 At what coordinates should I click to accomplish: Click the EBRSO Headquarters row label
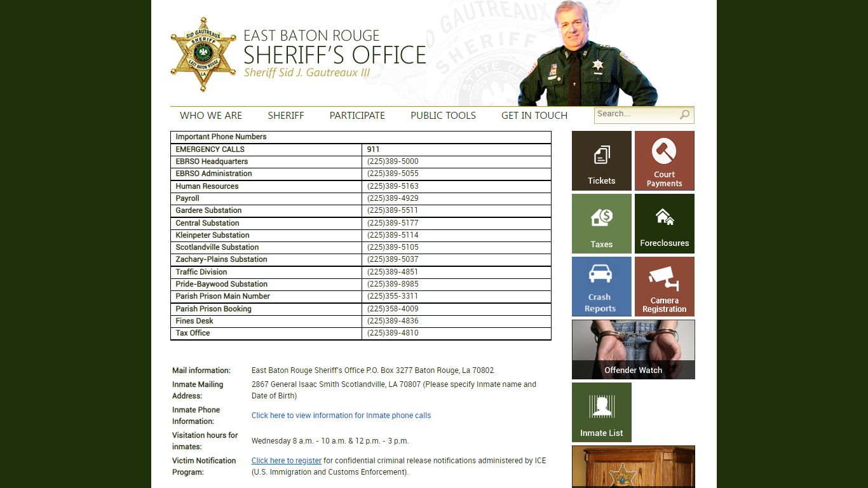212,161
